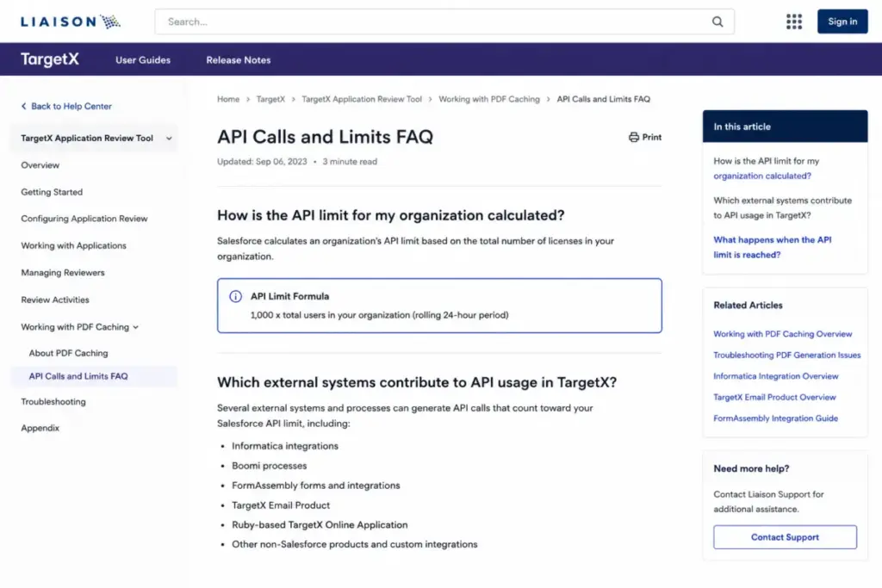Viewport: 882px width, 588px height.
Task: Click Working with PDF Caching breadcrumb
Action: click(489, 99)
